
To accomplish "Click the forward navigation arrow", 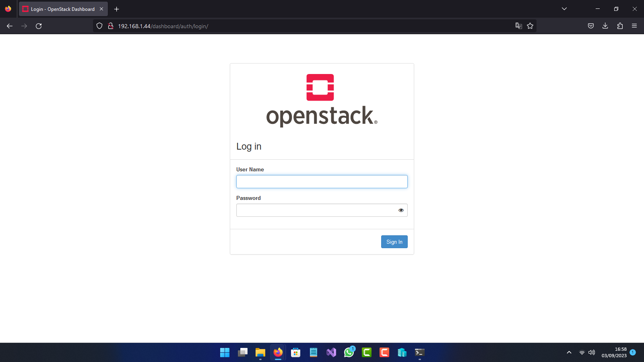I will 24,26.
